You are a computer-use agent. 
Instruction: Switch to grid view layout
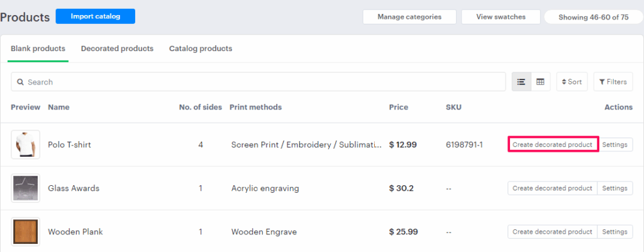[x=540, y=82]
